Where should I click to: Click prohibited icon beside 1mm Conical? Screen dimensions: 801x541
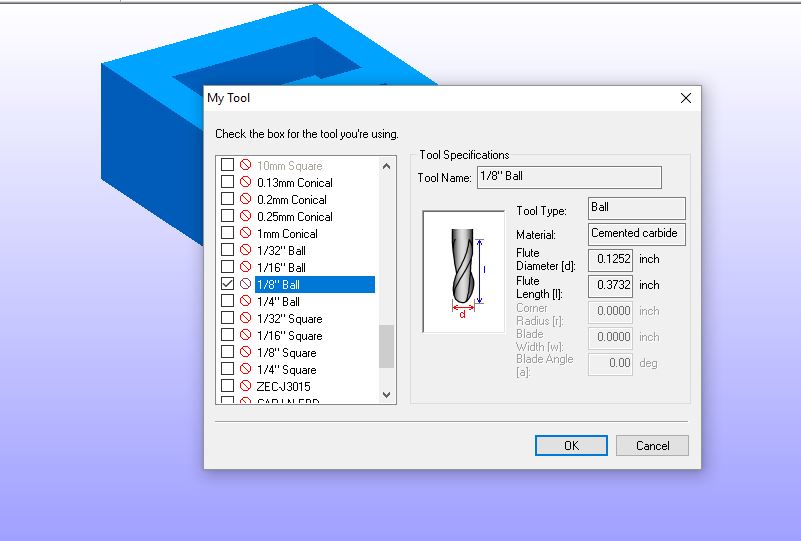point(246,233)
